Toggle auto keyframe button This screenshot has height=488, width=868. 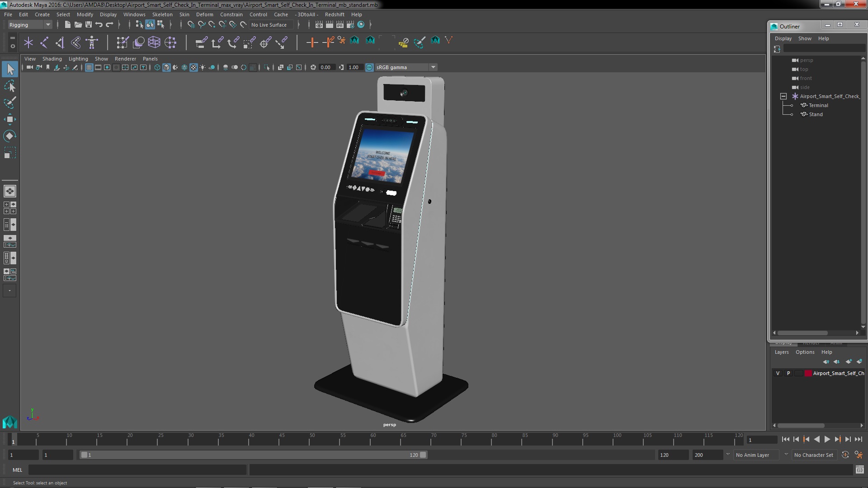[845, 455]
